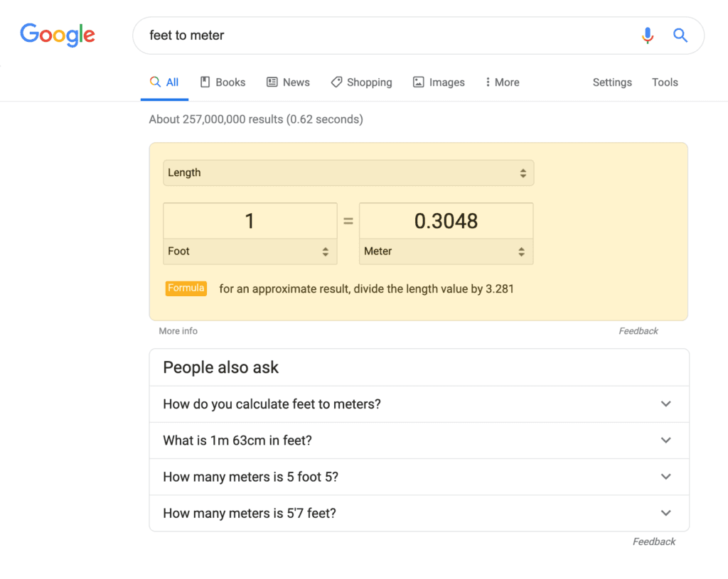Open the Books tab
Image resolution: width=728 pixels, height=579 pixels.
click(223, 82)
